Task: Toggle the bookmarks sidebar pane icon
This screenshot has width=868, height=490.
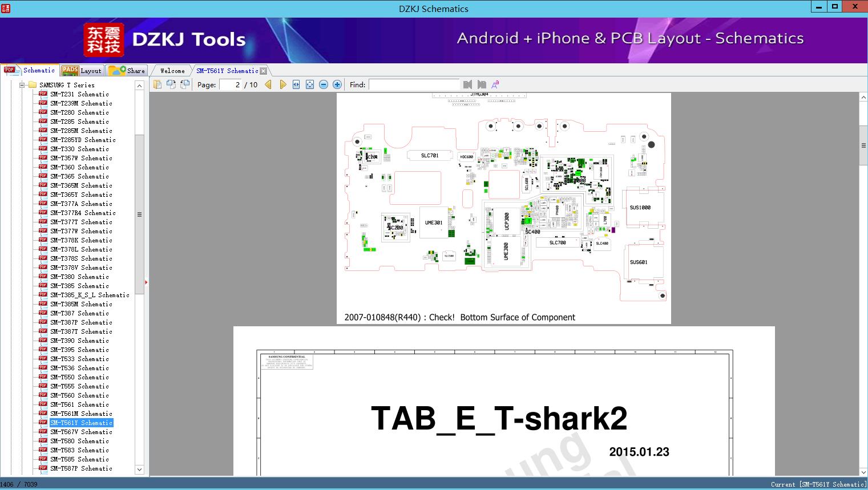Action: (x=158, y=84)
